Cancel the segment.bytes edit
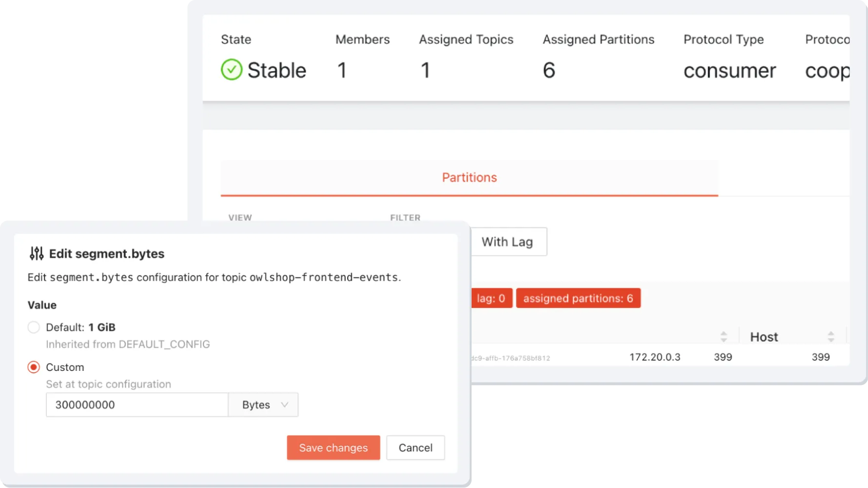Screen dimensions: 868x488 (x=415, y=447)
